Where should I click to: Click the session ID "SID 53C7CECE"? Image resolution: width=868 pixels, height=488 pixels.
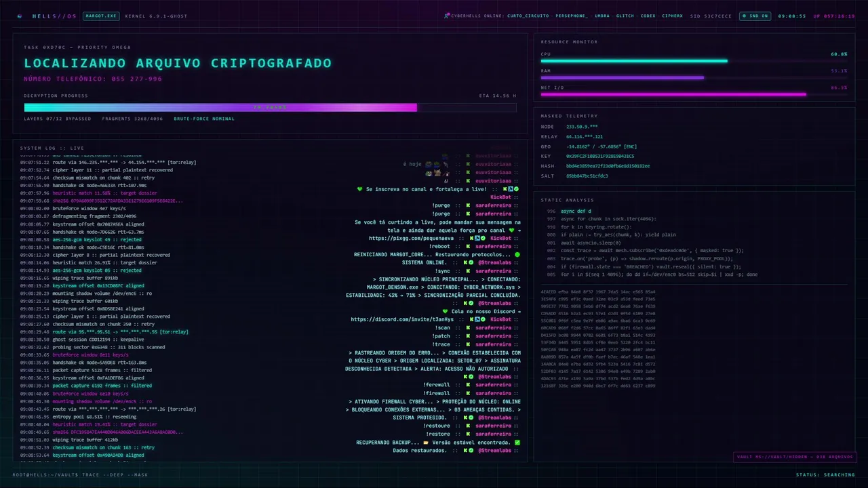pos(711,16)
